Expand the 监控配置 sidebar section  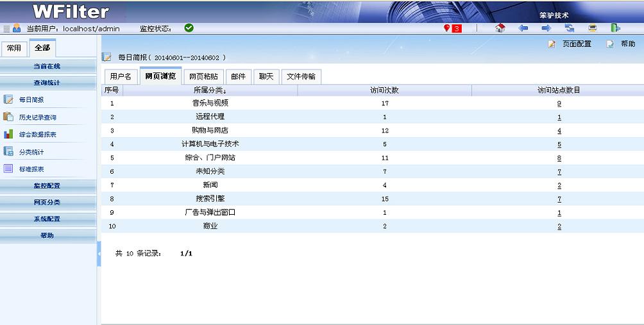click(x=47, y=185)
